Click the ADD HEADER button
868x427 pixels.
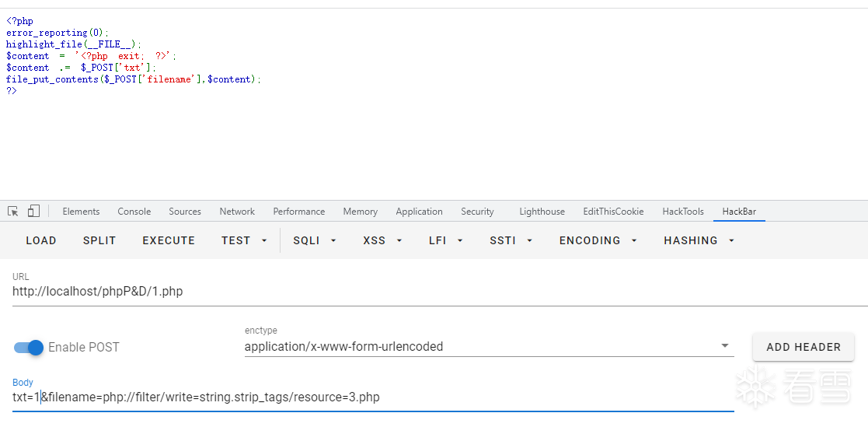[x=804, y=347]
